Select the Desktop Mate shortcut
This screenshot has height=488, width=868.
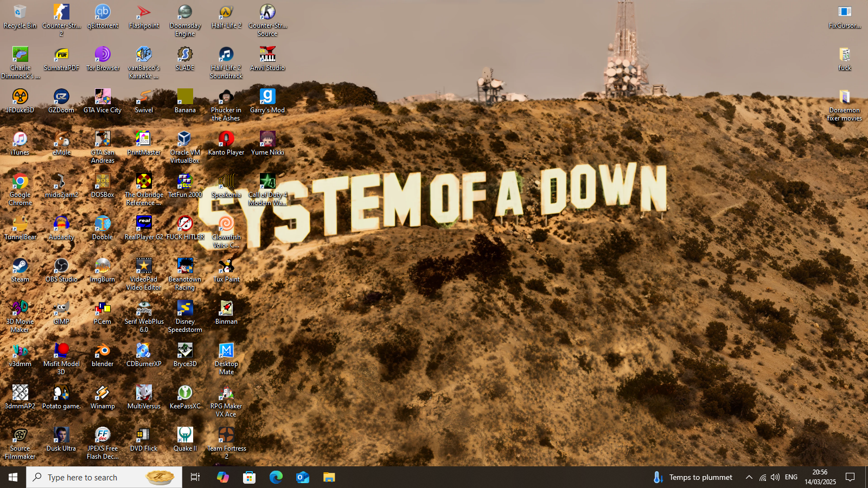pos(226,359)
